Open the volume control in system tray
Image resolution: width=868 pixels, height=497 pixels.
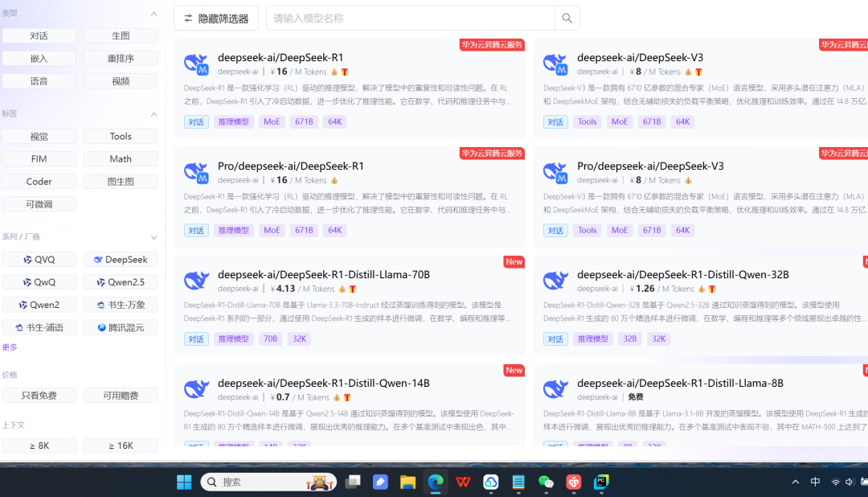click(850, 482)
